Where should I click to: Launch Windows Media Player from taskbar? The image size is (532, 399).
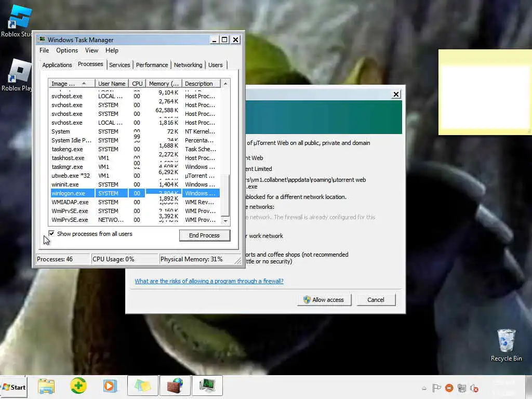[x=110, y=386]
